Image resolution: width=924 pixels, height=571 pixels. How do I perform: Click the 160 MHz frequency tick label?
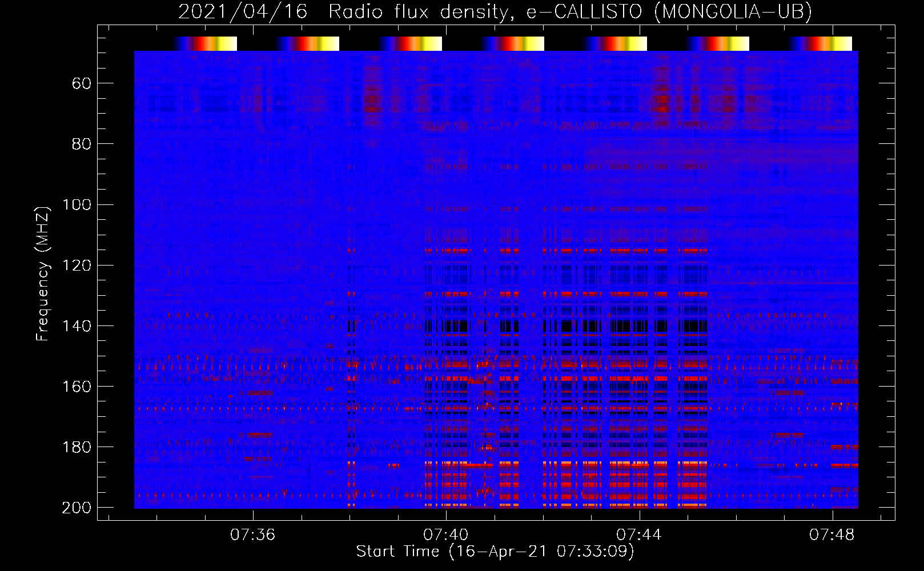(77, 387)
